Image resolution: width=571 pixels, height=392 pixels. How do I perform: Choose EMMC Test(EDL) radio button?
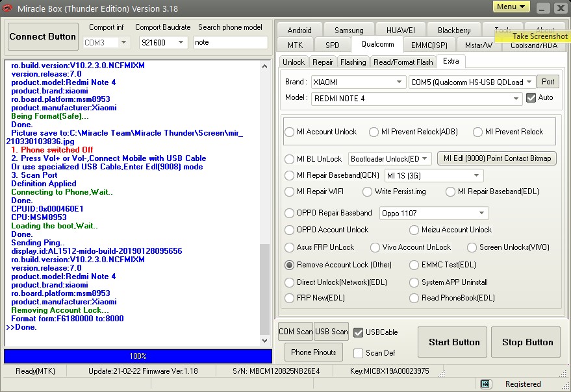[x=414, y=265]
